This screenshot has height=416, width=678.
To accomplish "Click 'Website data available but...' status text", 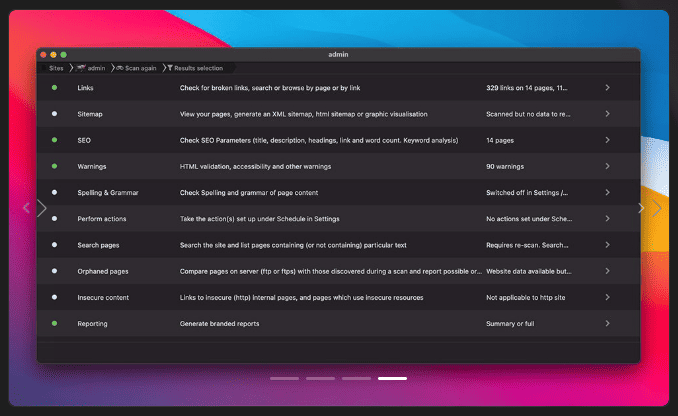I will (x=528, y=272).
